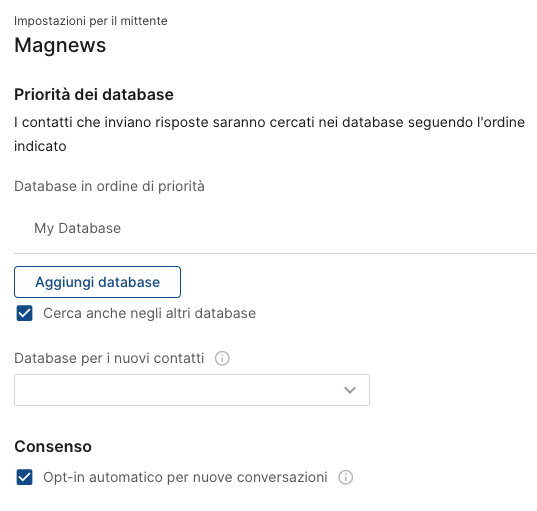Click the word indicato in the description
This screenshot has width=537, height=511.
click(40, 146)
